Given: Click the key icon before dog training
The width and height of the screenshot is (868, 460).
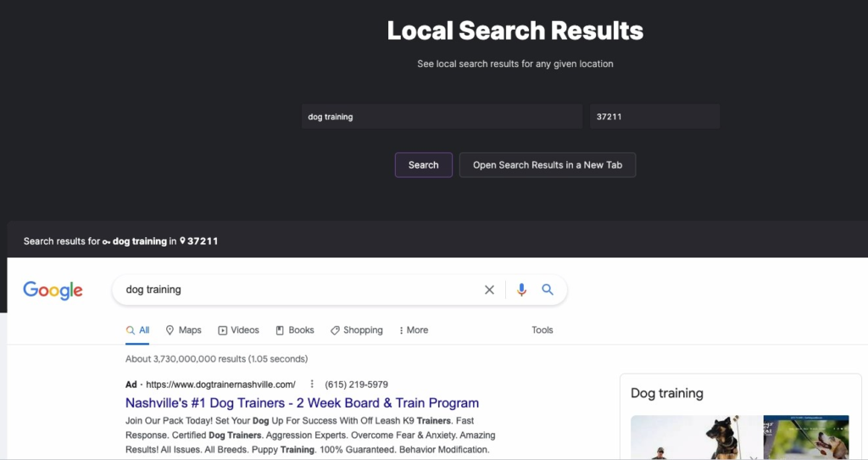Looking at the screenshot, I should [x=106, y=241].
